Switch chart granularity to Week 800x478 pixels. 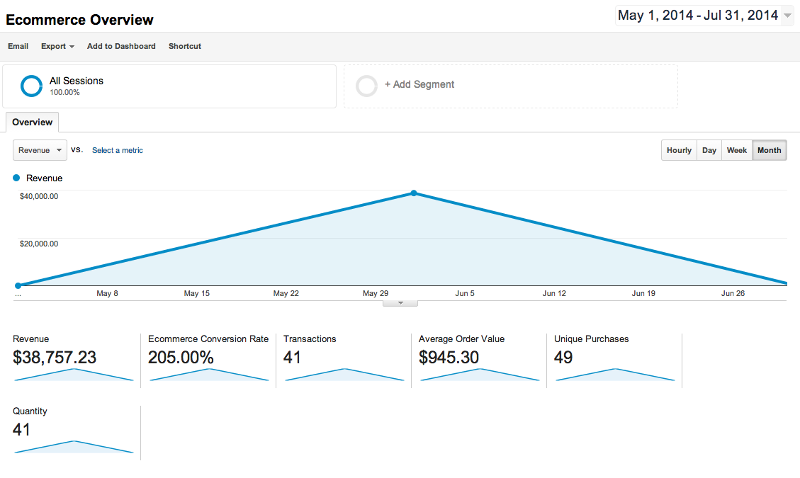737,150
